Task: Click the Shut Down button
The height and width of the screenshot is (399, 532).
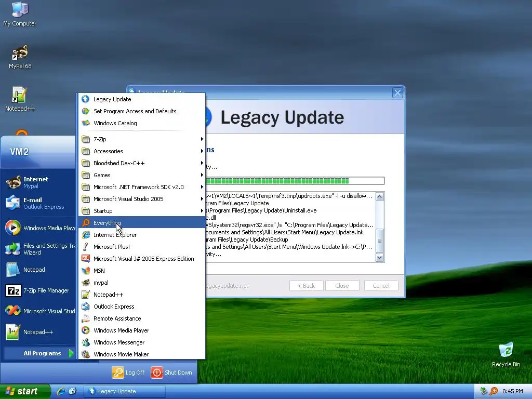Action: point(171,372)
